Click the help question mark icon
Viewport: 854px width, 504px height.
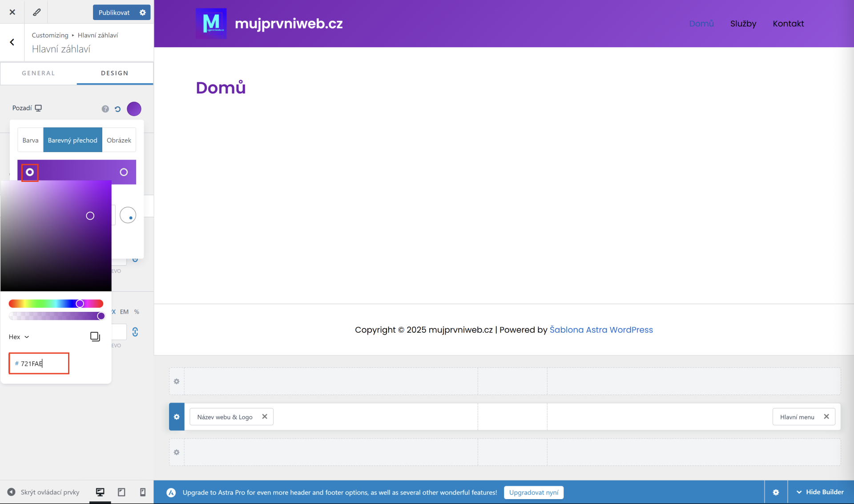[105, 109]
